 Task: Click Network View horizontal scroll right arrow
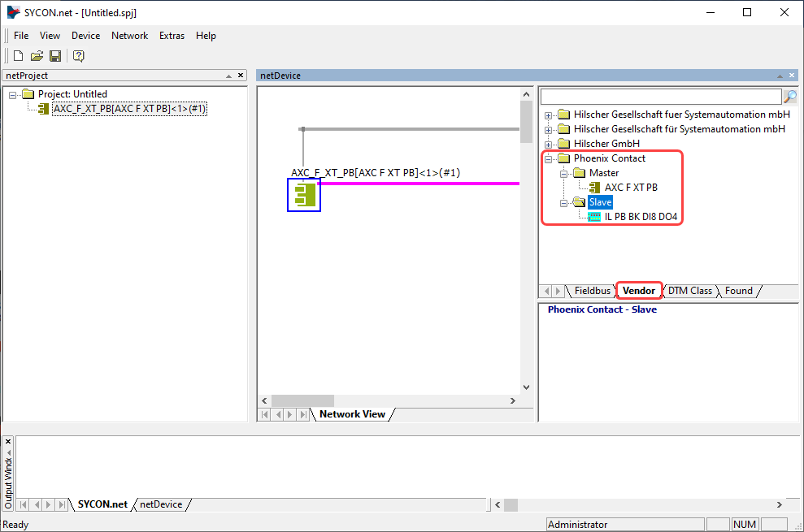click(x=513, y=400)
